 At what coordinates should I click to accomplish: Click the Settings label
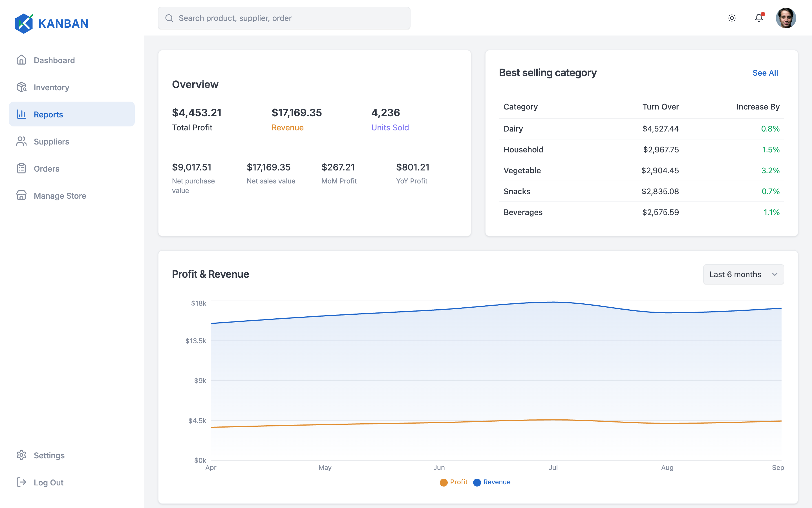pos(49,456)
